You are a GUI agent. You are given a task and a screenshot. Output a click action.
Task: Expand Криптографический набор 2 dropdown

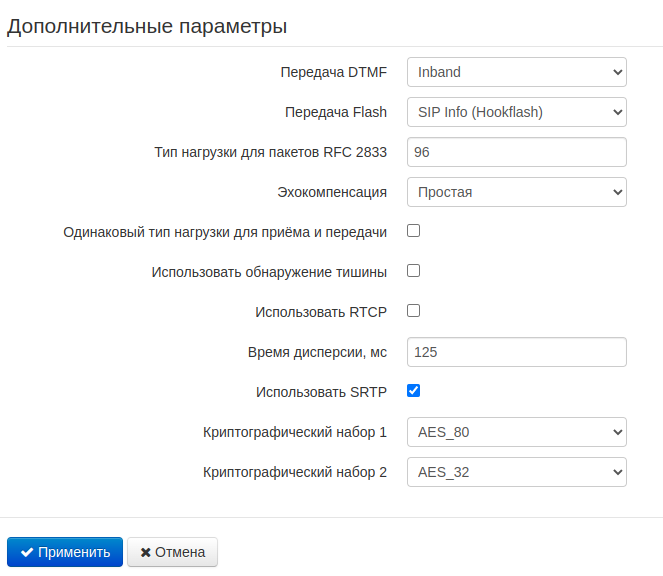[516, 472]
